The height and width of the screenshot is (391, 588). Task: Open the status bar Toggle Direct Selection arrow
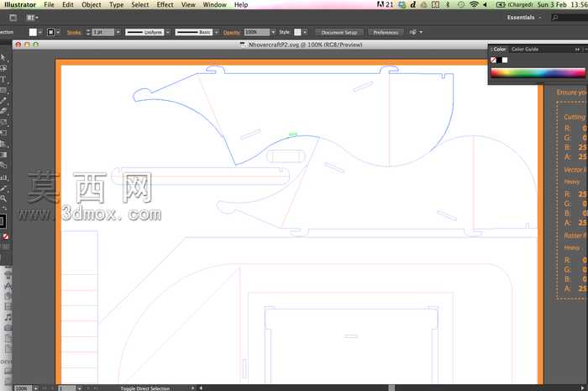coord(192,388)
